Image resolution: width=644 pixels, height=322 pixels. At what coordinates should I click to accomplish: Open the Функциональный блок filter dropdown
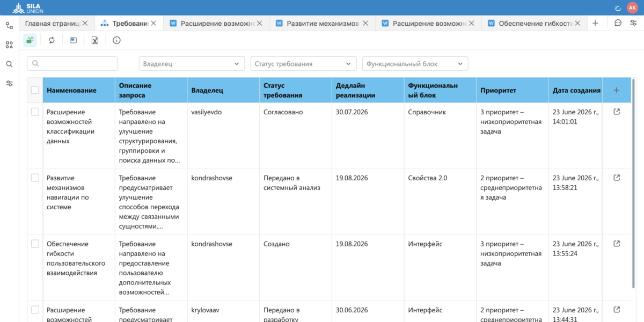(x=415, y=63)
